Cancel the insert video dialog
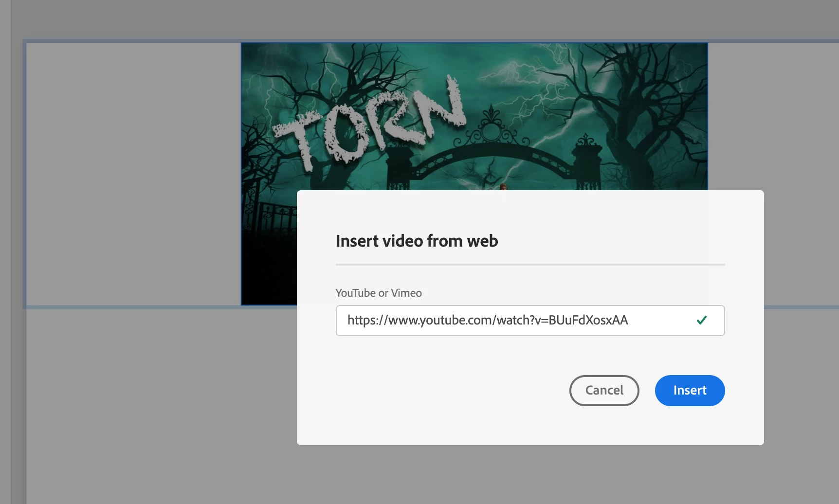 604,390
